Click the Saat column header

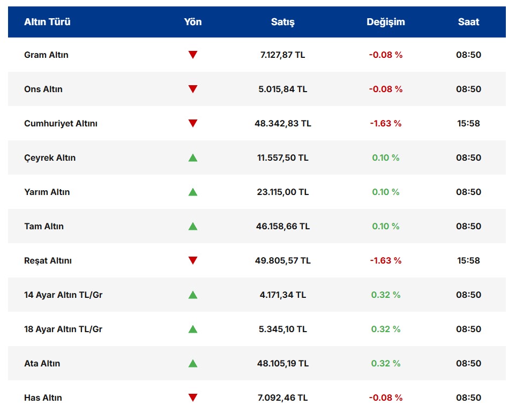468,22
